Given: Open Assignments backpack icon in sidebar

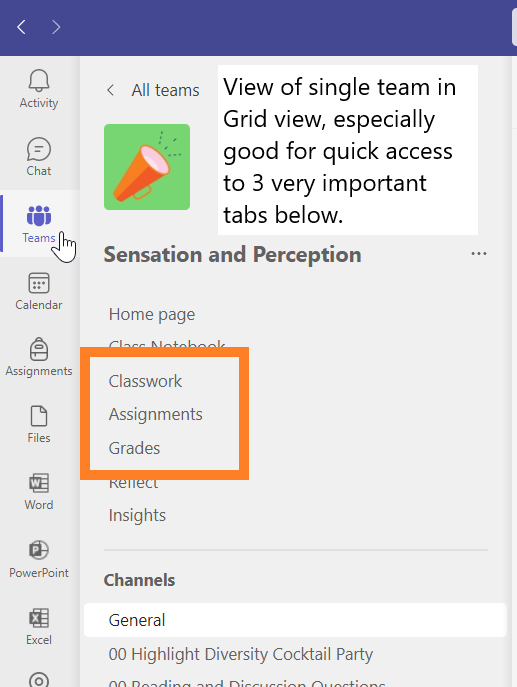Looking at the screenshot, I should coord(39,349).
